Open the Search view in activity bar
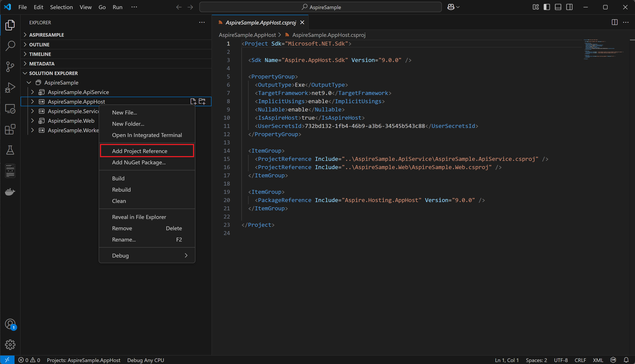The image size is (635, 364). [x=10, y=46]
